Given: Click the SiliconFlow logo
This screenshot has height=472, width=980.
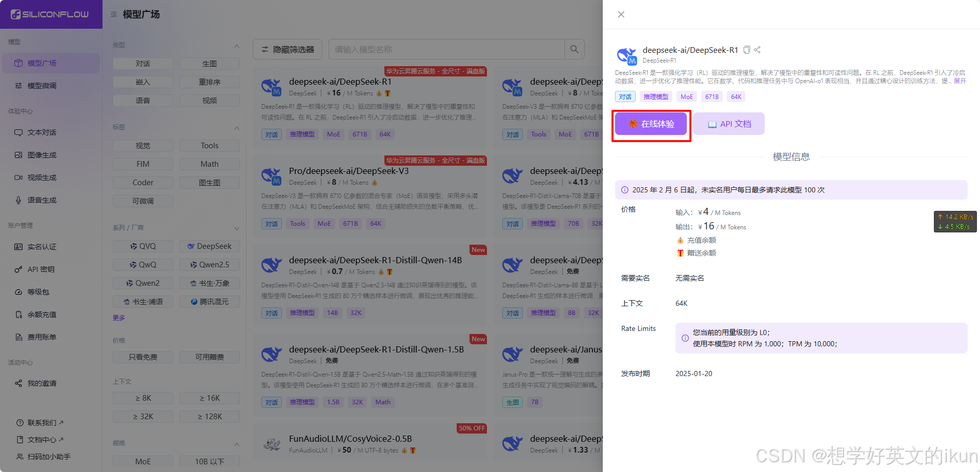Looking at the screenshot, I should click(50, 14).
